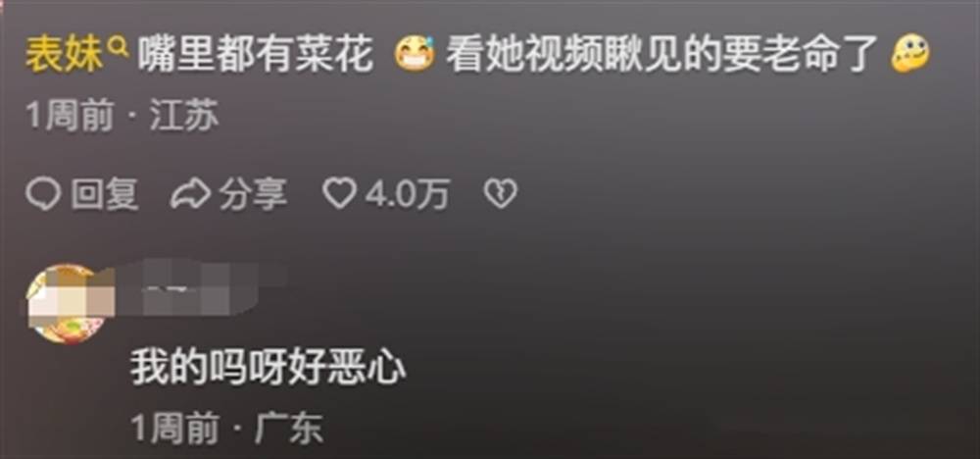Tap the laughing-crying emoji in the comment
The height and width of the screenshot is (459, 980).
(x=415, y=54)
